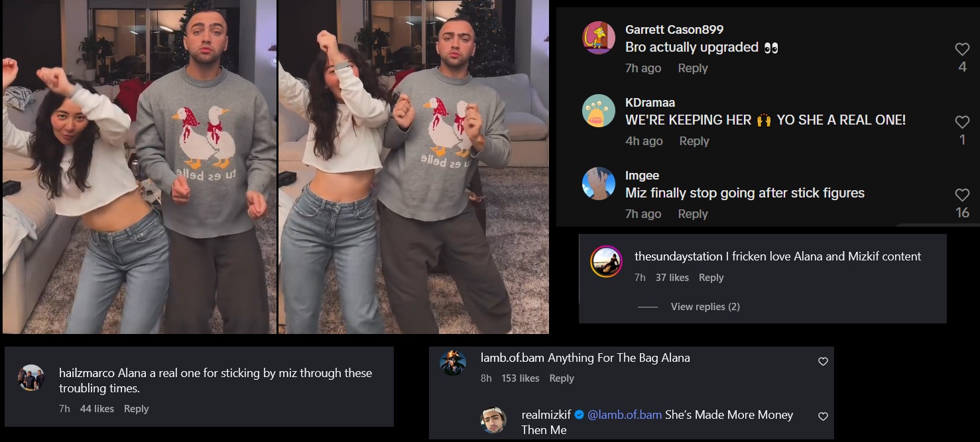The width and height of the screenshot is (980, 442).
Task: Like KDramaa's comment with the heart icon
Action: pos(962,122)
